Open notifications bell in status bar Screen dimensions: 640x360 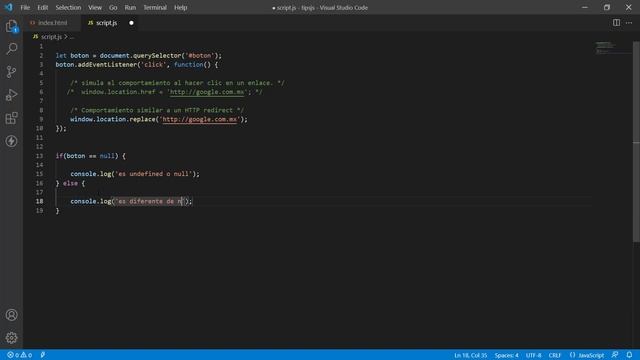tap(629, 355)
